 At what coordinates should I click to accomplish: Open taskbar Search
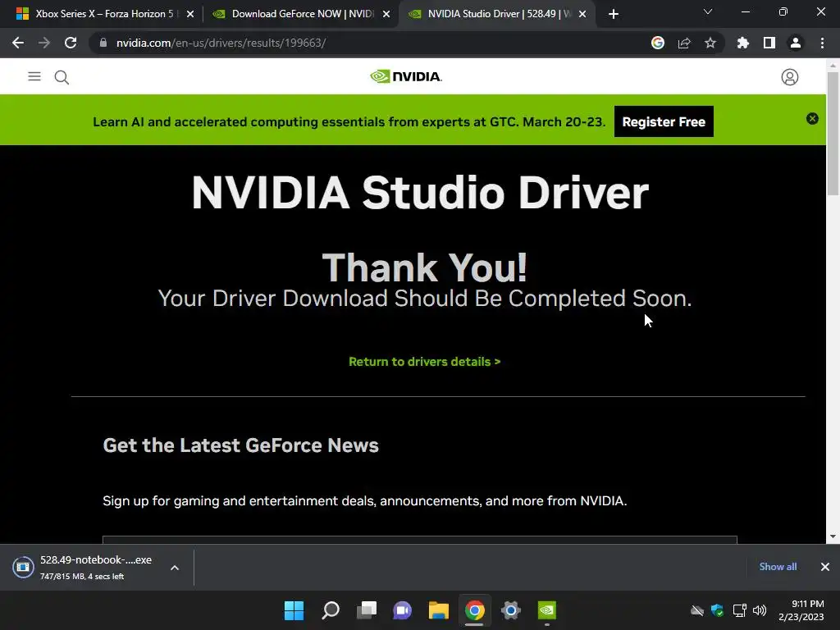tap(331, 610)
